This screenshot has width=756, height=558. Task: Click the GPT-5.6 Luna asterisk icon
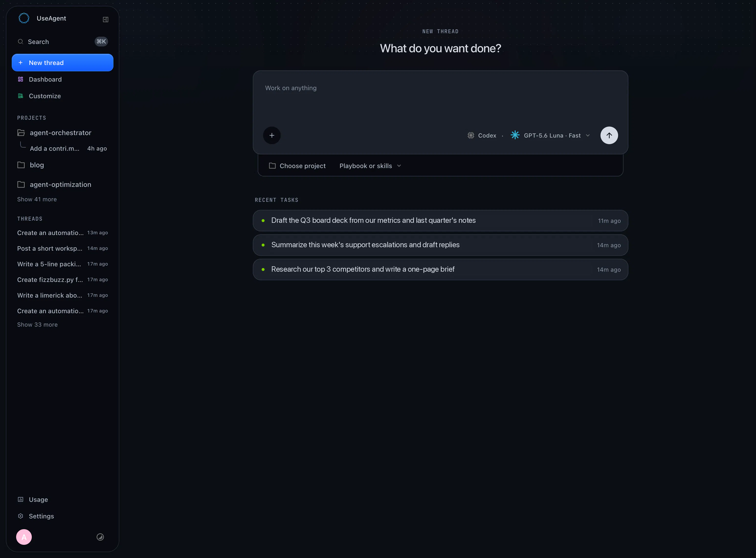pyautogui.click(x=515, y=135)
